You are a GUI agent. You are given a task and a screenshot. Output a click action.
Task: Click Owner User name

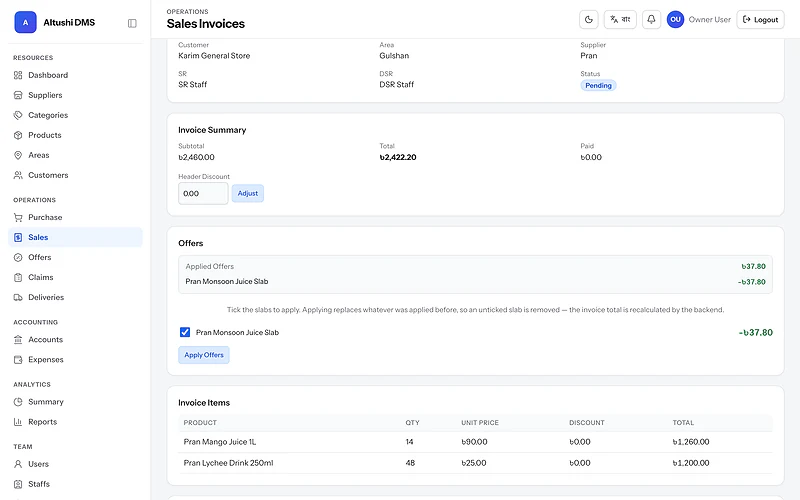coord(709,19)
